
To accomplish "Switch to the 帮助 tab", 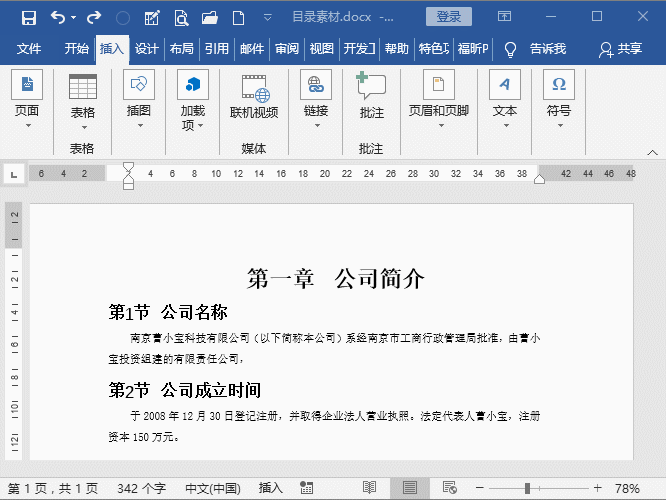I will 396,48.
